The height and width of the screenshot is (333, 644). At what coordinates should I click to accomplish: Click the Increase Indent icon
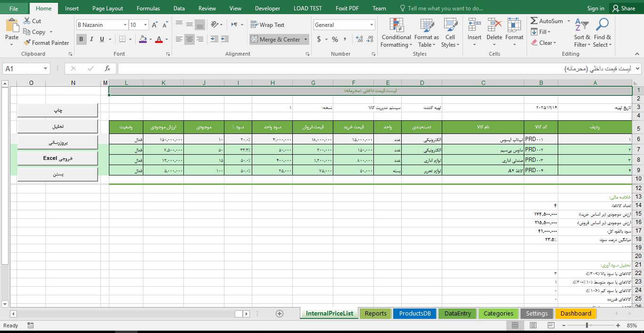pyautogui.click(x=225, y=39)
